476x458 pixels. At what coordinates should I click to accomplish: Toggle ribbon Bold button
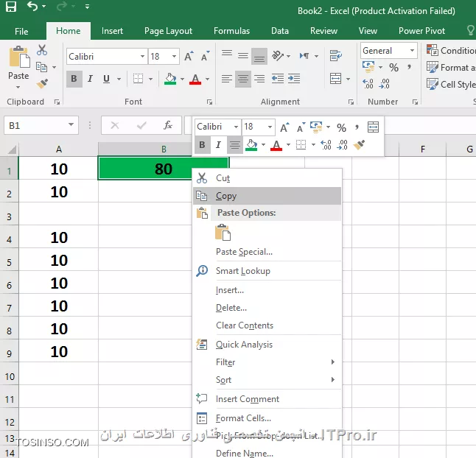pyautogui.click(x=74, y=79)
